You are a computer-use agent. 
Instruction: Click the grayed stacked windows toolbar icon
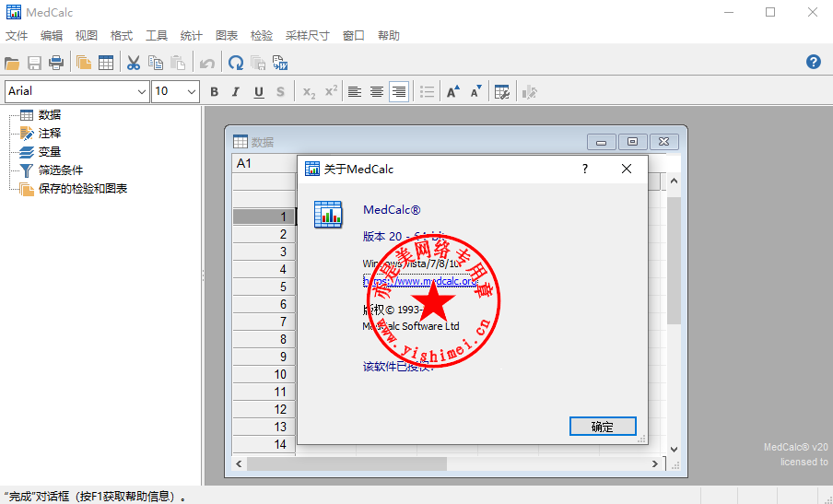tap(258, 64)
